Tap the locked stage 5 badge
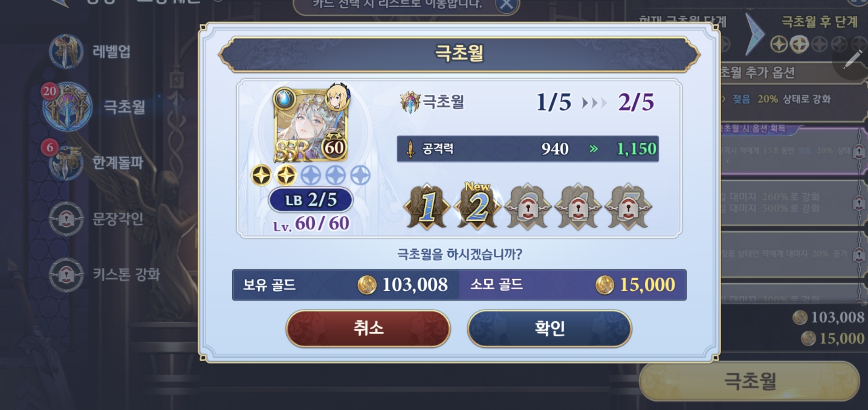The height and width of the screenshot is (410, 868). (628, 207)
